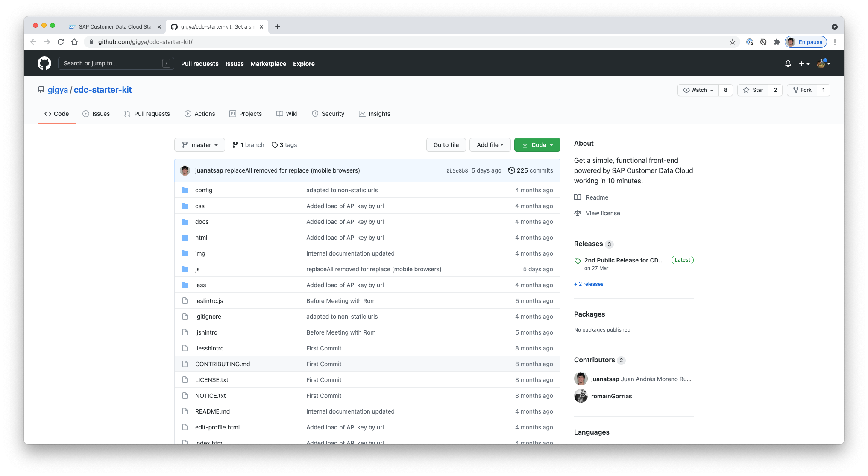The image size is (868, 476).
Task: Open the .gitignore file
Action: pos(208,317)
